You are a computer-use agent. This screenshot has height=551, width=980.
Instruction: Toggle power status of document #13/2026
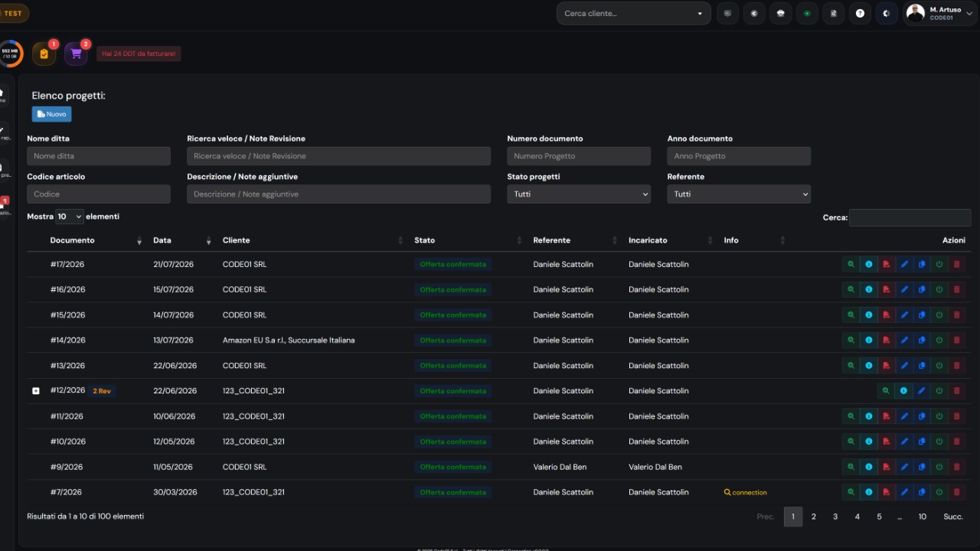pyautogui.click(x=939, y=365)
